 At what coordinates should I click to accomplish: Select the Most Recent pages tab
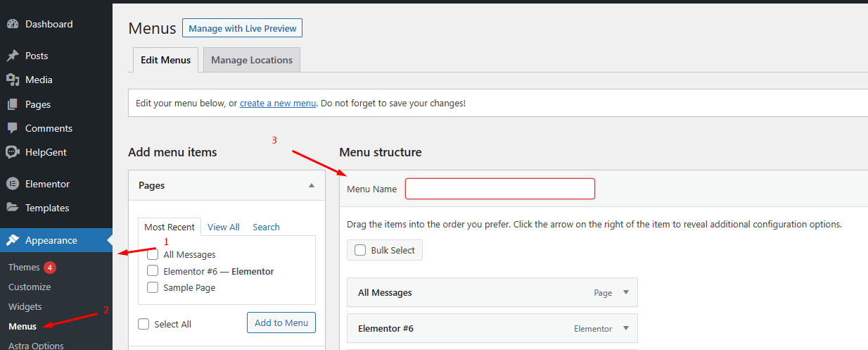[x=170, y=227]
